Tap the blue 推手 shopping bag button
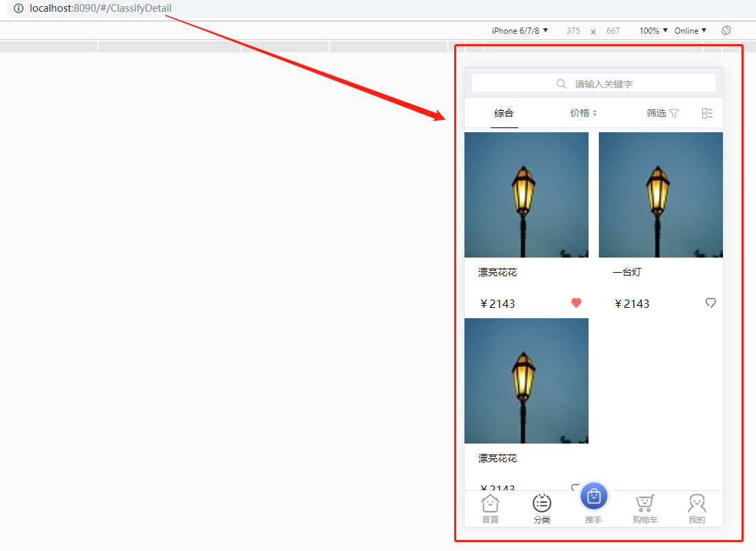Image resolution: width=756 pixels, height=551 pixels. (593, 496)
